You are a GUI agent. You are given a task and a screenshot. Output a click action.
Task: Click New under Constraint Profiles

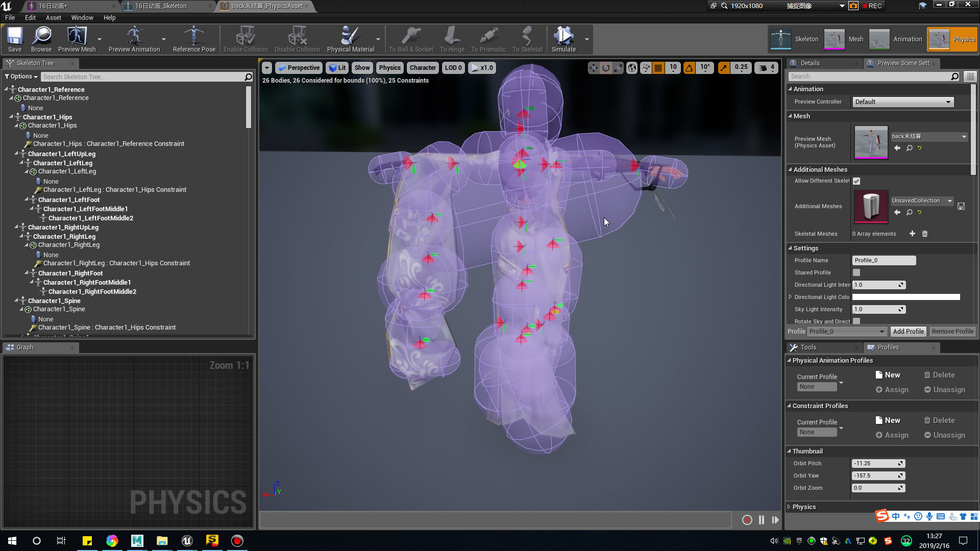click(888, 420)
